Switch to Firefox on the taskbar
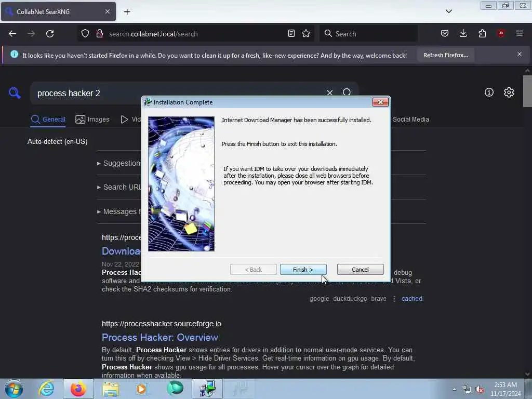 (78, 389)
